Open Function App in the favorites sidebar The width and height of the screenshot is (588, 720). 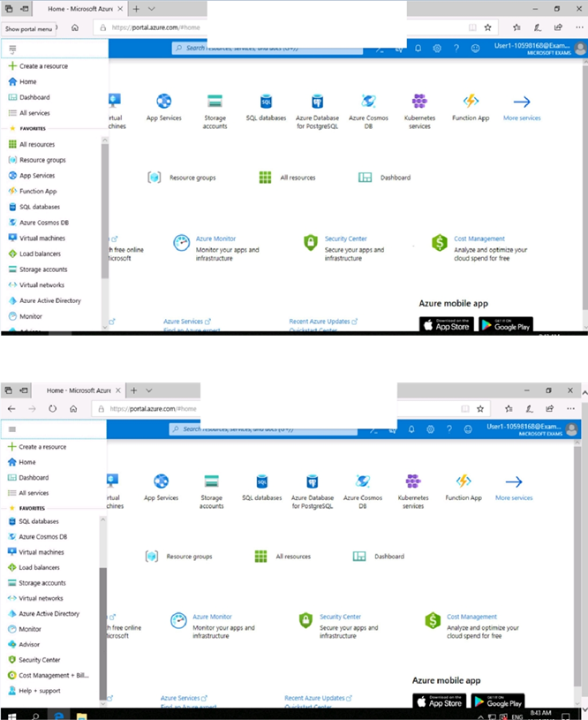[33, 191]
